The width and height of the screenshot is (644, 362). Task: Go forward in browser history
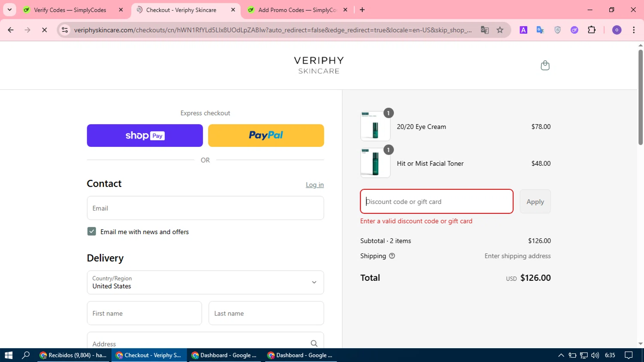click(x=27, y=30)
